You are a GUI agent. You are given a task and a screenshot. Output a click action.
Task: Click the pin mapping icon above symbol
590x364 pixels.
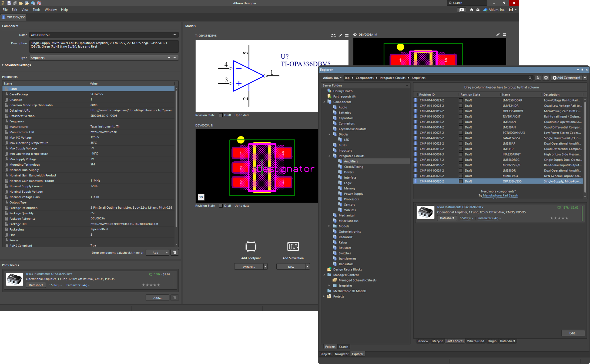click(x=333, y=35)
